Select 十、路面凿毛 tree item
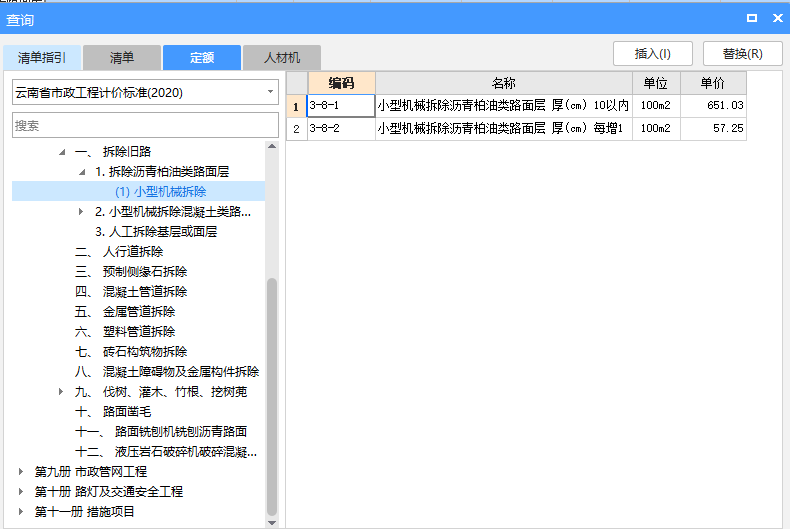The image size is (790, 529). click(x=113, y=412)
